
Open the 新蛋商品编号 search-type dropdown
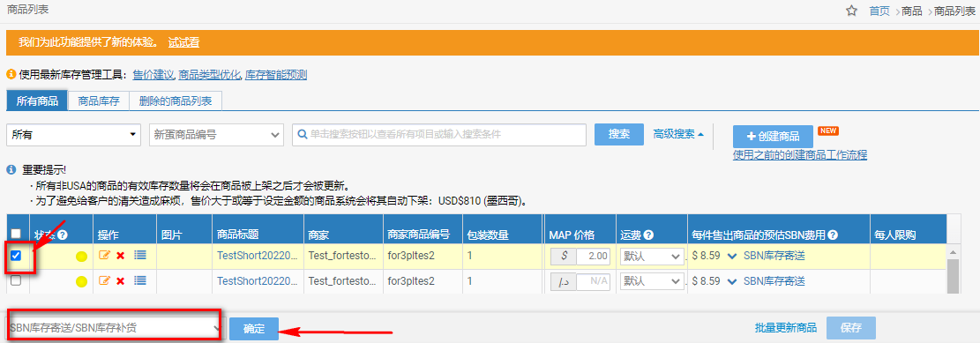(216, 134)
